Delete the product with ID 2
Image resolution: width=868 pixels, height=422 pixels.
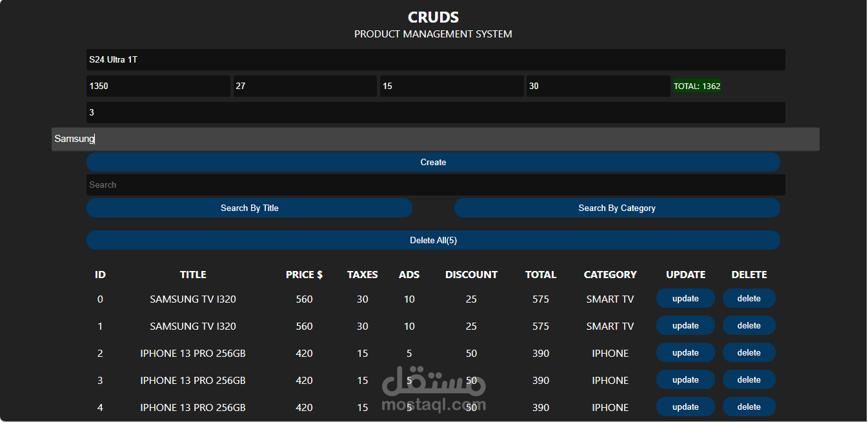tap(749, 352)
